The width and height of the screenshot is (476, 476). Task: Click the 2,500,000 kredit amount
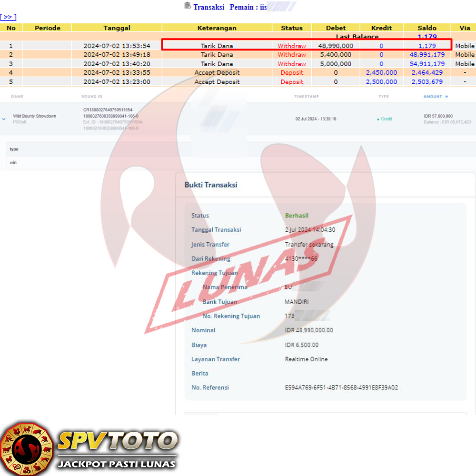click(x=381, y=82)
